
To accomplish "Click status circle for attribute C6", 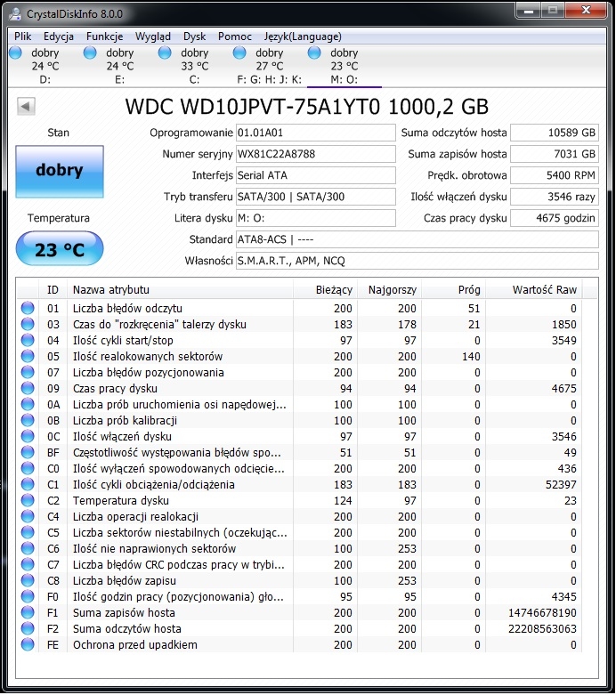I will tap(28, 548).
